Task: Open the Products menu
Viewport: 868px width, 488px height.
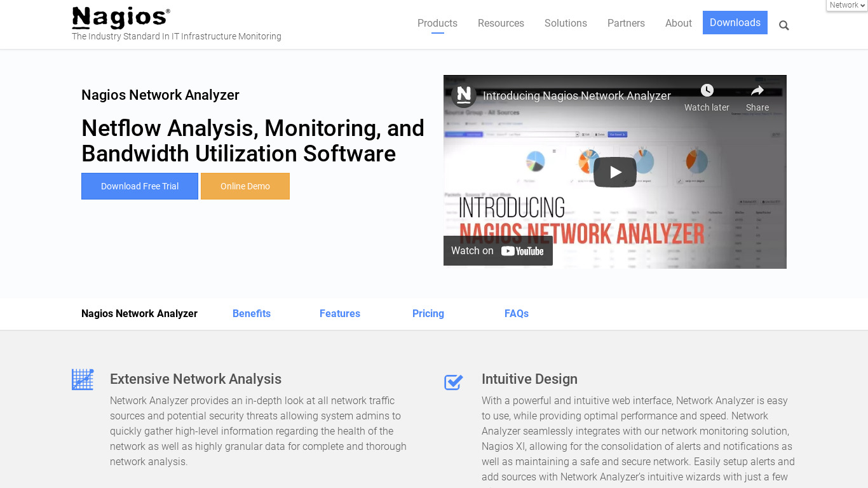Action: click(x=437, y=24)
